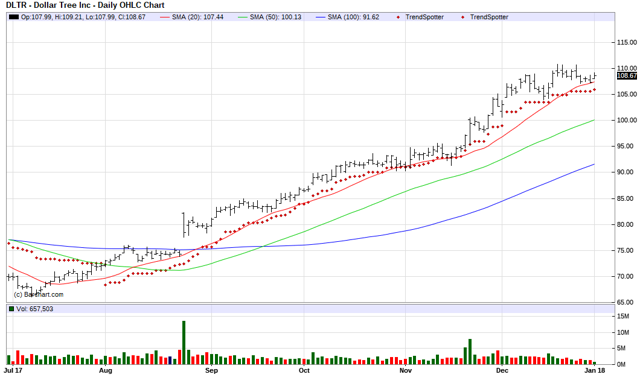Click the gap-up price bar in late August
Viewport: 640px width, 389px height.
(x=184, y=225)
